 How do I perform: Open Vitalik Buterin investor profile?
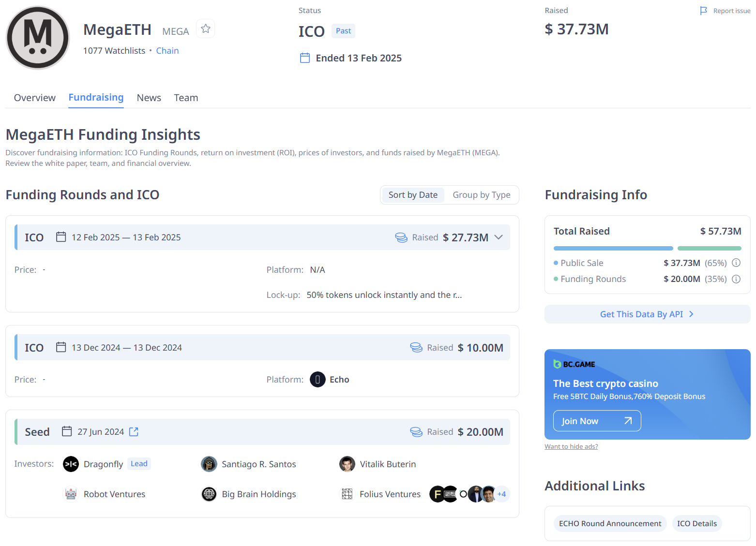click(388, 464)
